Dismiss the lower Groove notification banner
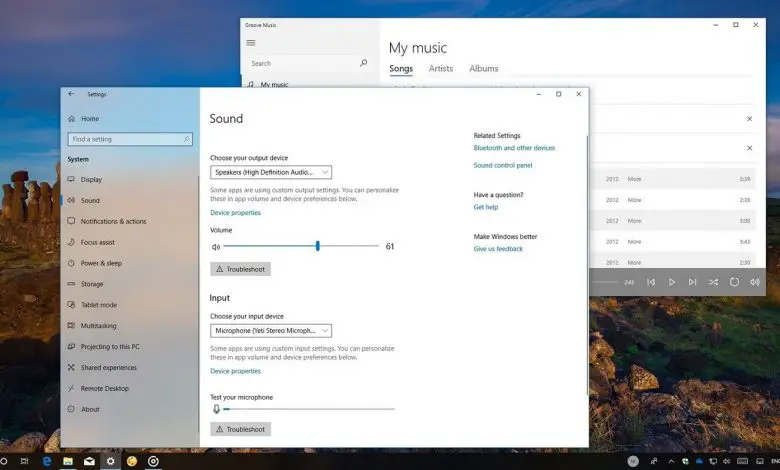The width and height of the screenshot is (780, 470). coord(749,148)
